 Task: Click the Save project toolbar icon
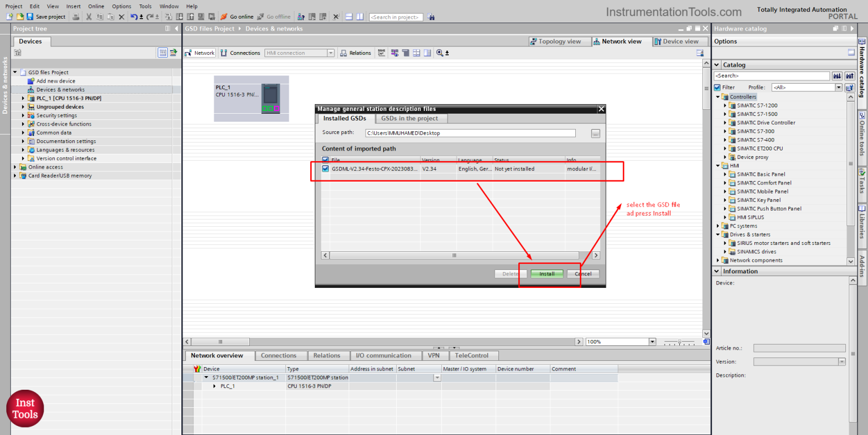pos(30,17)
